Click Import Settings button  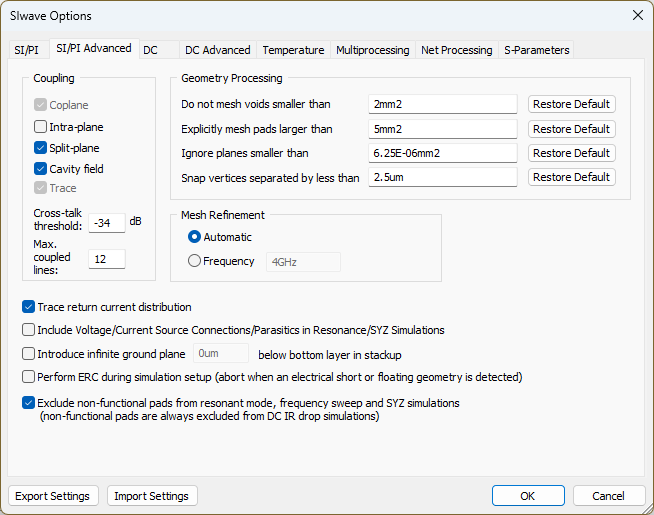click(x=152, y=496)
